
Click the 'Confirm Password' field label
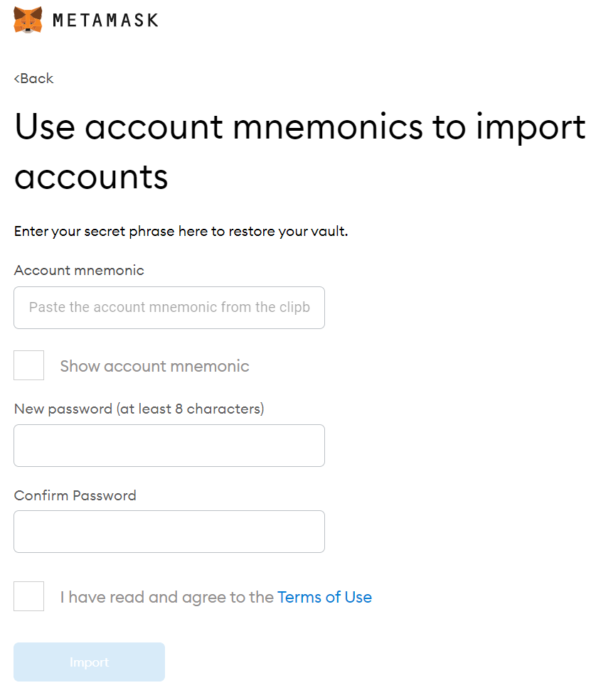click(x=75, y=495)
